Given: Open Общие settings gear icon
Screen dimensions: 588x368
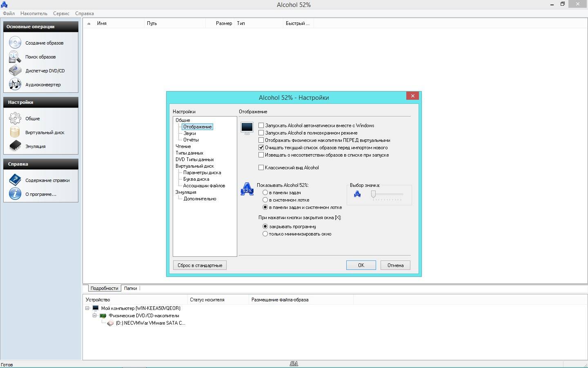Looking at the screenshot, I should point(15,118).
